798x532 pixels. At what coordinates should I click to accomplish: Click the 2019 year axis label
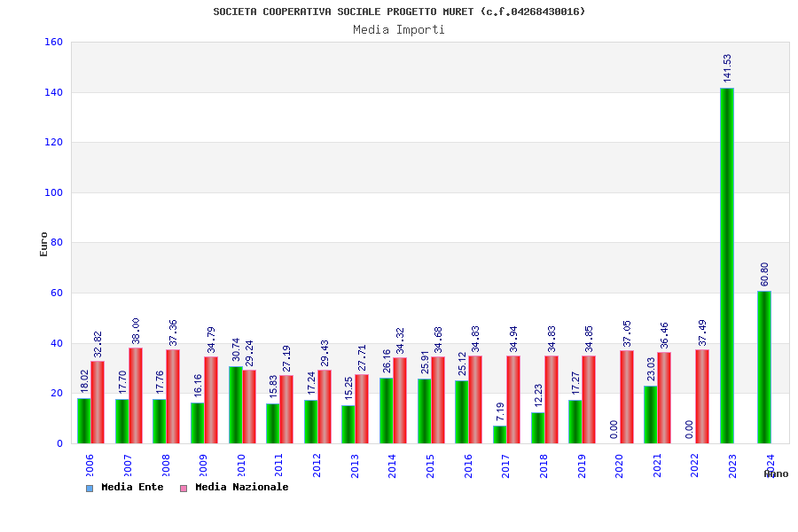click(582, 465)
